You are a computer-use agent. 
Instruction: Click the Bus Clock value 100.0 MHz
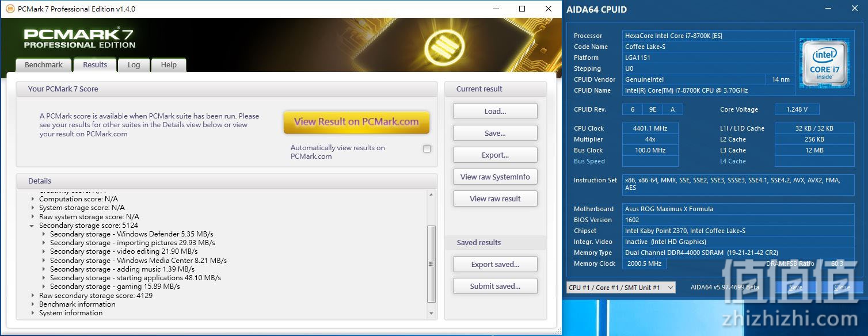point(650,150)
